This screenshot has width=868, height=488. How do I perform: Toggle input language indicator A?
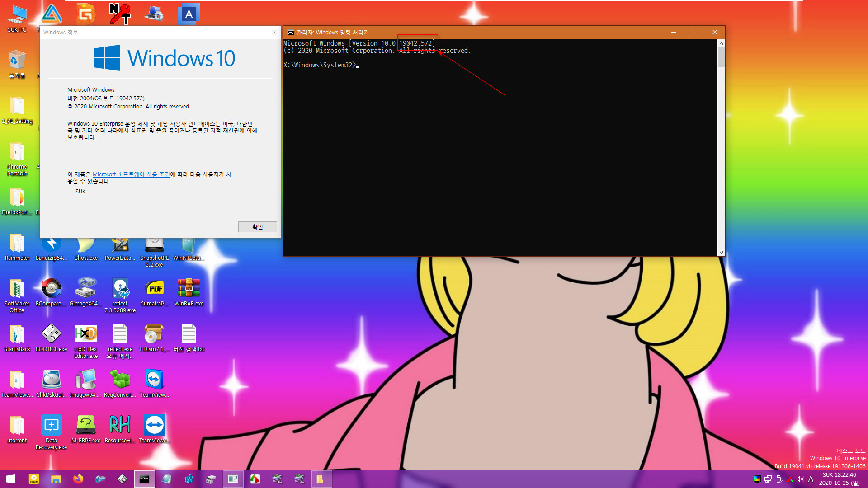click(811, 479)
